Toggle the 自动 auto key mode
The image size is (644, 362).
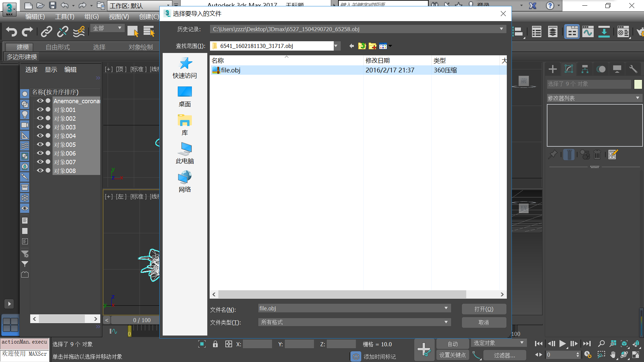tap(452, 344)
